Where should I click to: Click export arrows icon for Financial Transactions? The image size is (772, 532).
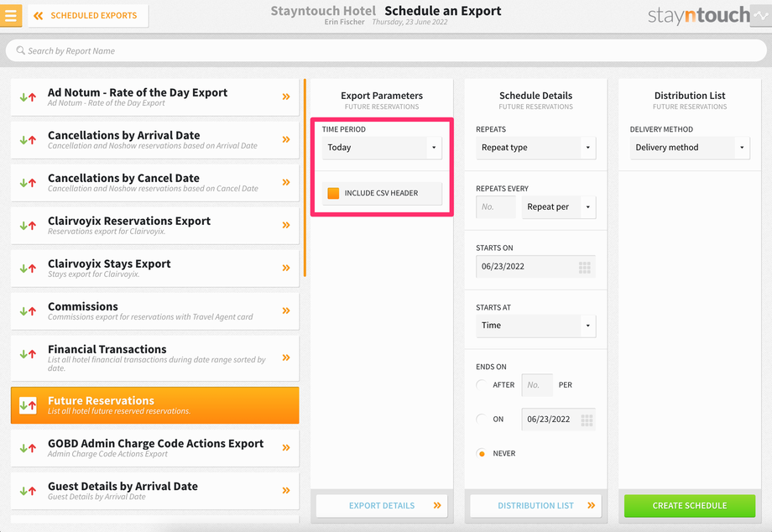coord(28,354)
